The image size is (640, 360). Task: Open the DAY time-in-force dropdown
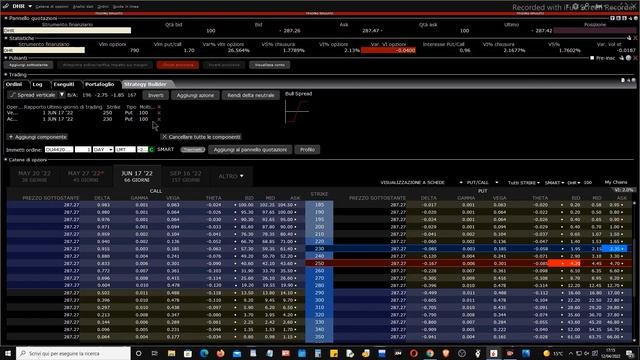(x=103, y=149)
